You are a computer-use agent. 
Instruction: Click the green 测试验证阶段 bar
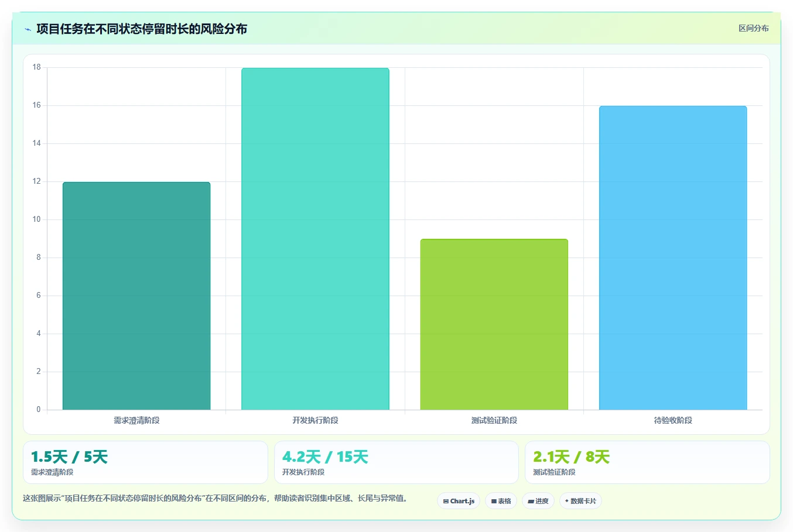(494, 324)
